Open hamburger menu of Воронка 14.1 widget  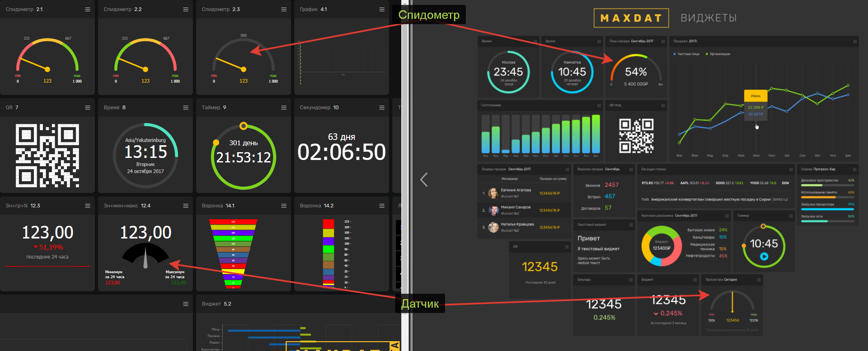(x=284, y=206)
